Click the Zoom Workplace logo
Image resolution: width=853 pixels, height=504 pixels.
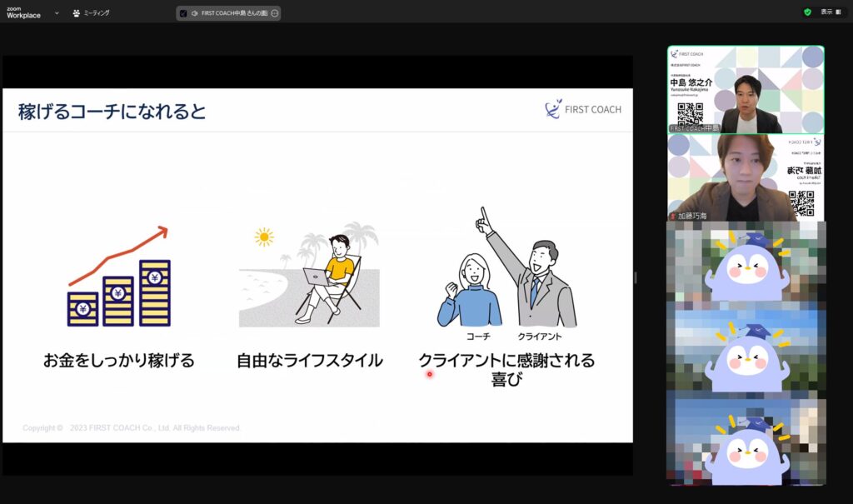click(x=23, y=12)
